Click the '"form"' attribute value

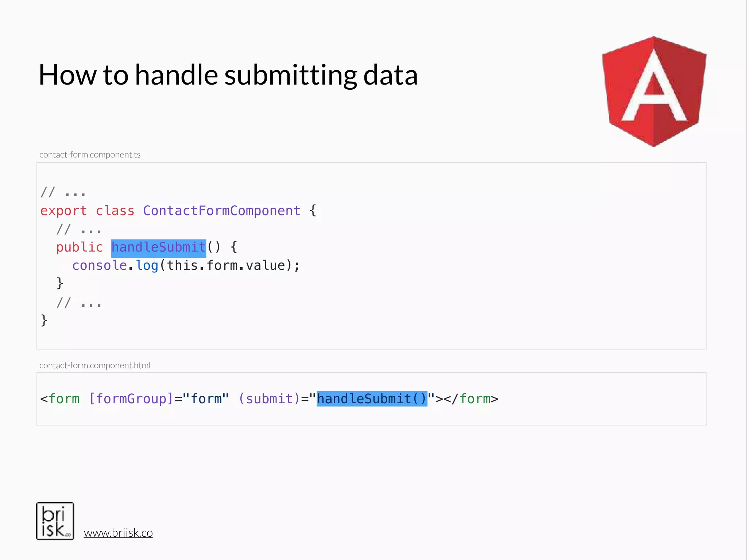pyautogui.click(x=206, y=398)
